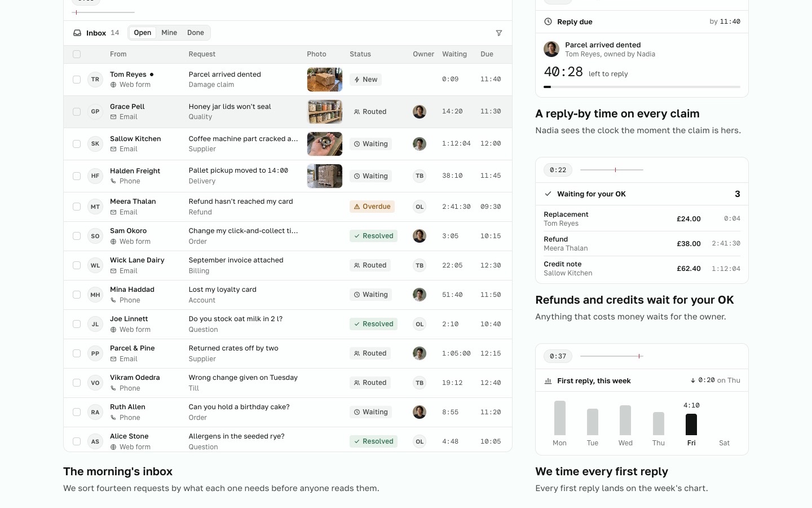812x508 pixels.
Task: Click the avatar in the Reply due card
Action: (551, 49)
